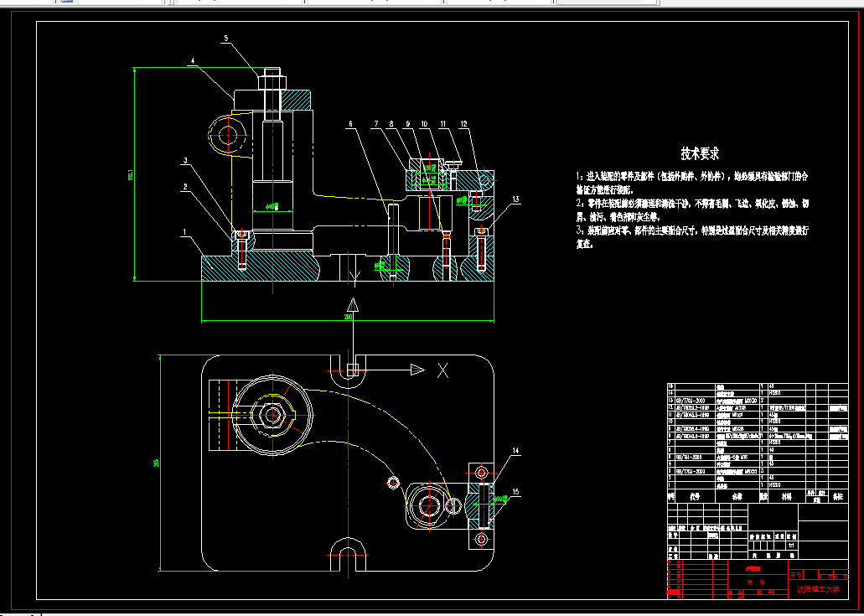
Task: Click part balloon number 8
Action: tap(392, 125)
